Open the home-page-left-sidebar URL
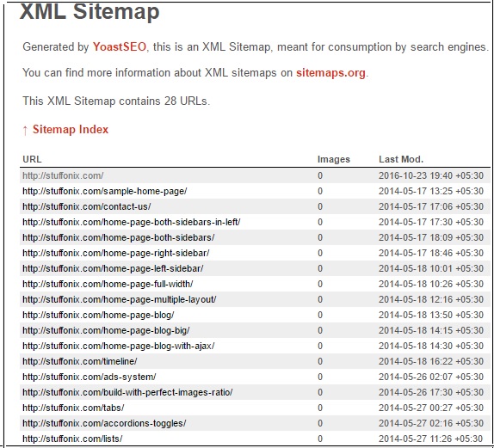494x448 pixels. (113, 268)
